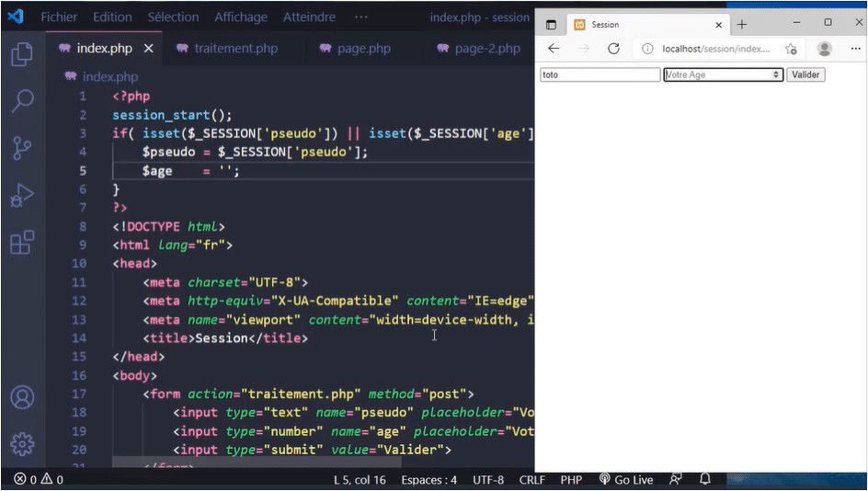
Task: Click line number 5 in gutter
Action: [x=83, y=170]
